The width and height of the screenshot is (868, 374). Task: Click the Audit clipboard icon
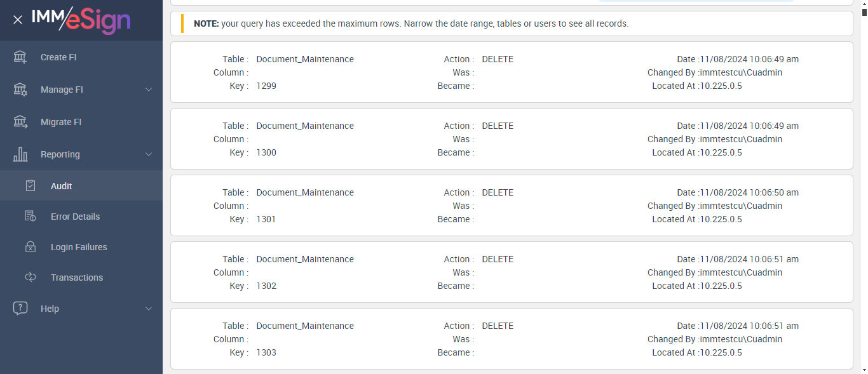31,186
